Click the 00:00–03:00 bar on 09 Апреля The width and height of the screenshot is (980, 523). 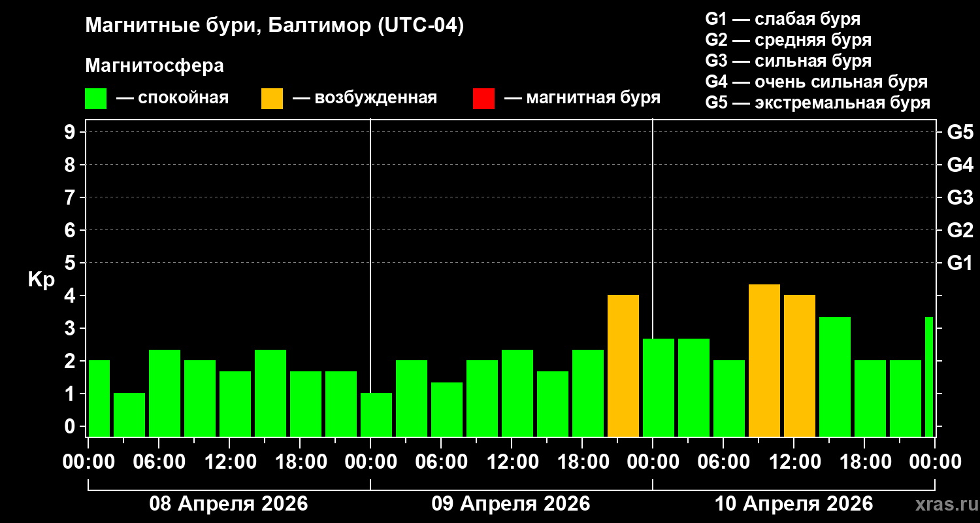click(376, 415)
